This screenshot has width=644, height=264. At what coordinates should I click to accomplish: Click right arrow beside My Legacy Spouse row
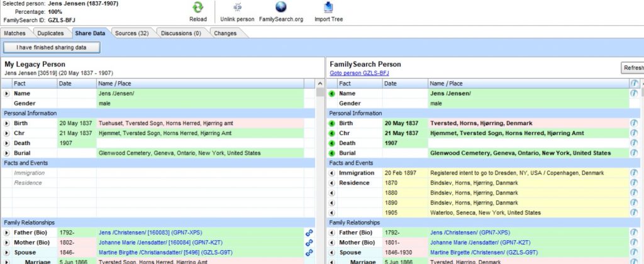6,253
